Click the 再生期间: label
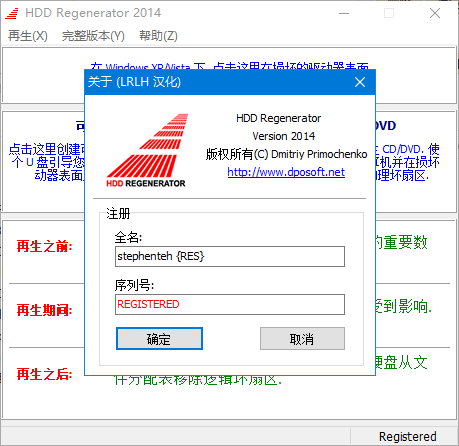This screenshot has width=459, height=446. [x=44, y=310]
